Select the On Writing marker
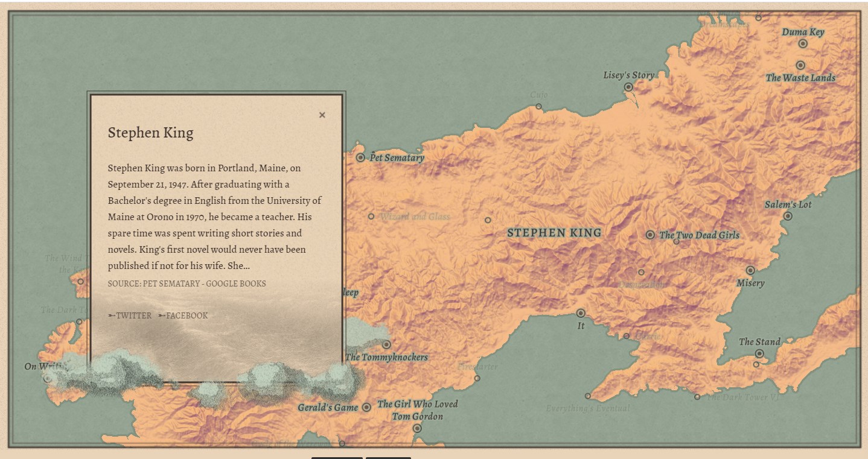The width and height of the screenshot is (868, 459). [x=47, y=379]
